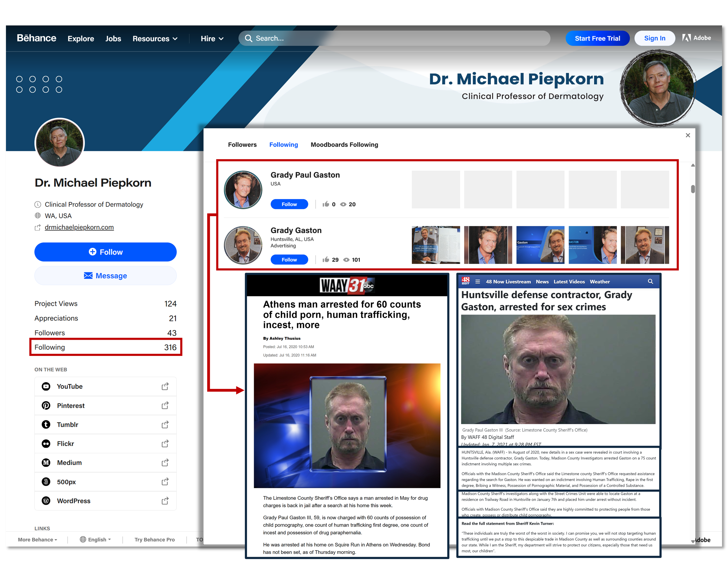The width and height of the screenshot is (728, 563).
Task: Click Grady Paul Gaston's profile avatar
Action: point(243,190)
